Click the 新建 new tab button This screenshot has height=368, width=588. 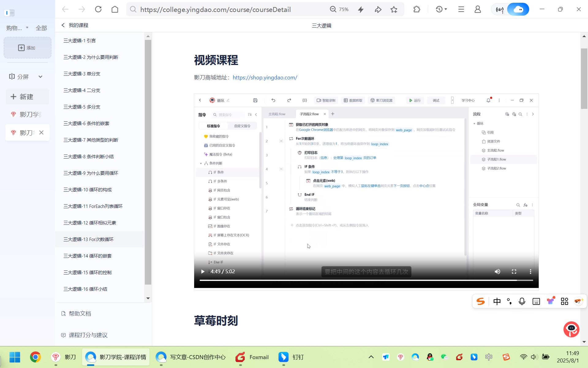(27, 97)
